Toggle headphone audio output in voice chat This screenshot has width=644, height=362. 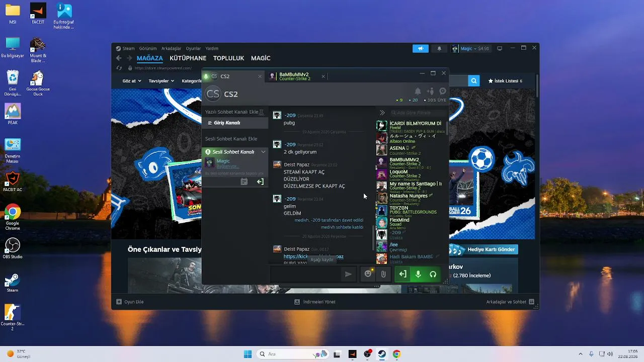pos(433,274)
